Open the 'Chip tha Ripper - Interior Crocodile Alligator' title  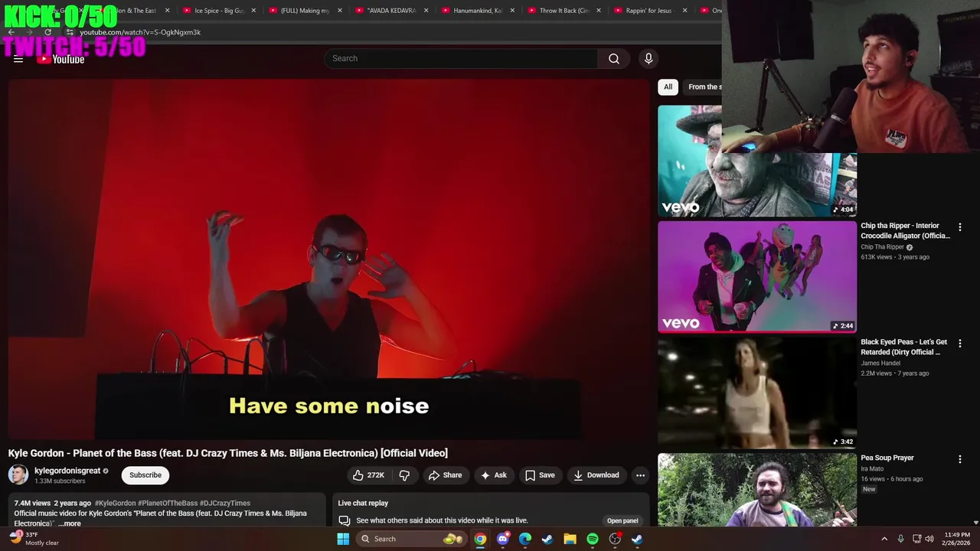click(x=905, y=230)
